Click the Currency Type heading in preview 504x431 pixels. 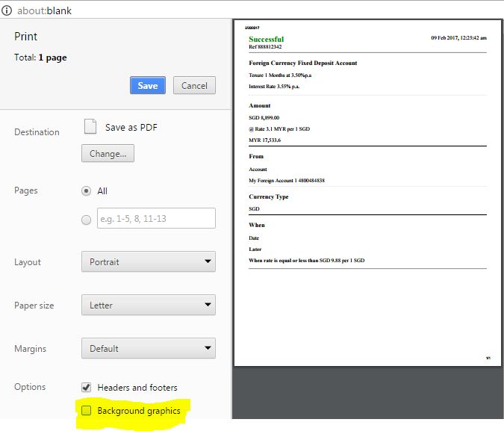point(268,197)
